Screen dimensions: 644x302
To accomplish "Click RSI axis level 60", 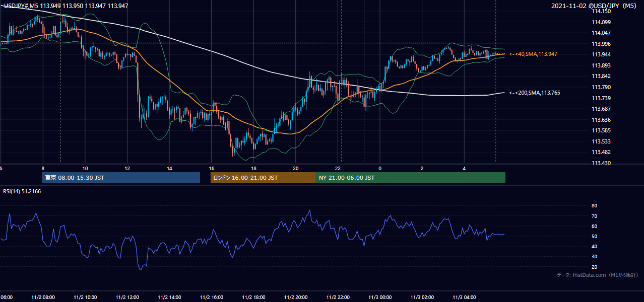I will point(594,226).
